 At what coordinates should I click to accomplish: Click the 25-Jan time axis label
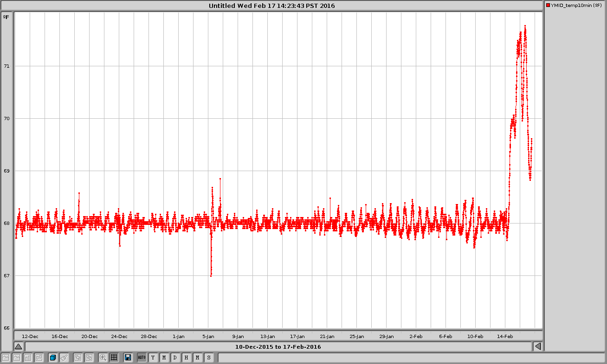point(357,336)
